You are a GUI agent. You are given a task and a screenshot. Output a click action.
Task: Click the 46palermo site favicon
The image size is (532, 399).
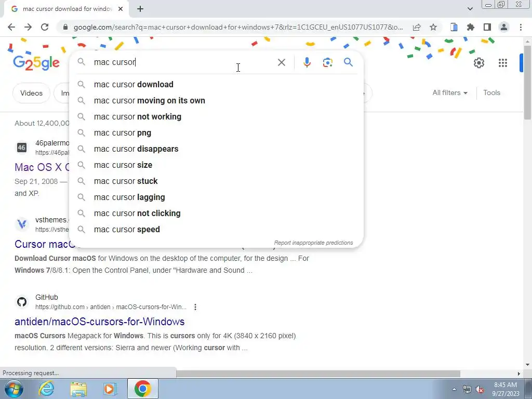click(x=22, y=147)
